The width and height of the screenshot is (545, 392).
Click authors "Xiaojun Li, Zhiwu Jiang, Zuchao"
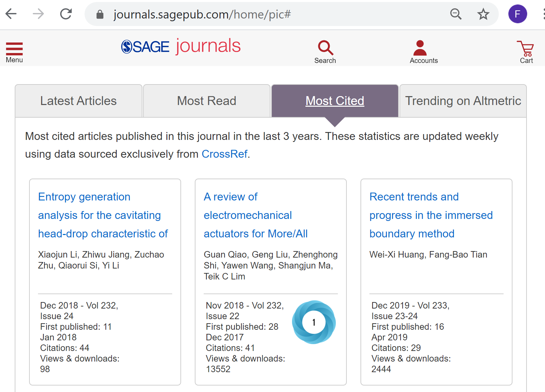click(x=101, y=254)
